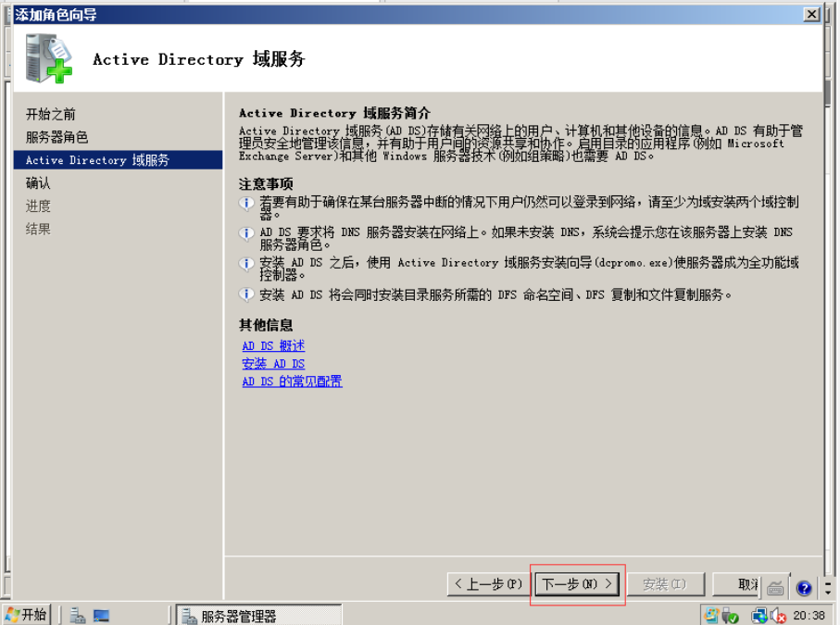Click the 下一步(N) next button

pos(577,583)
